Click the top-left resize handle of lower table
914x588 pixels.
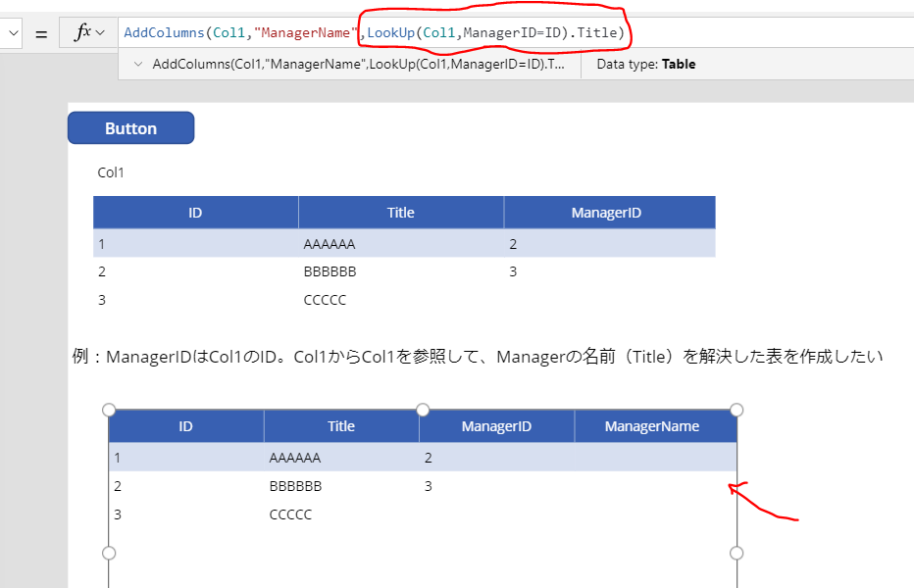tap(109, 410)
